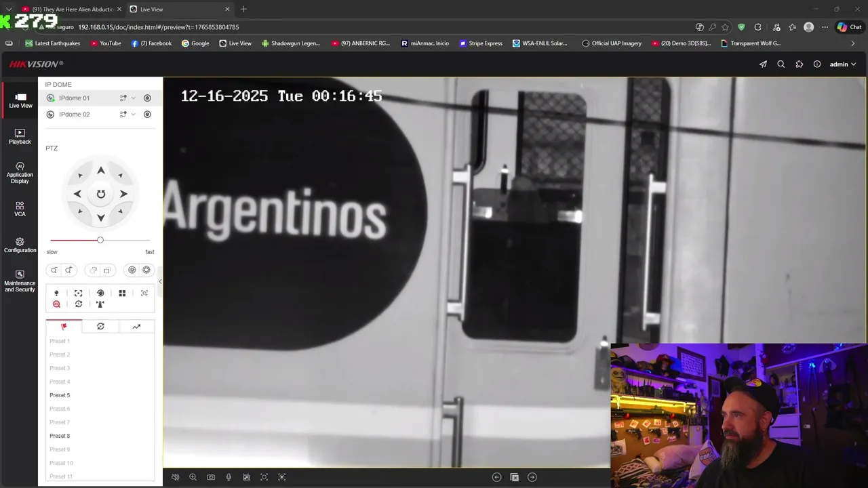Open the Playback section
The width and height of the screenshot is (868, 488).
(20, 137)
